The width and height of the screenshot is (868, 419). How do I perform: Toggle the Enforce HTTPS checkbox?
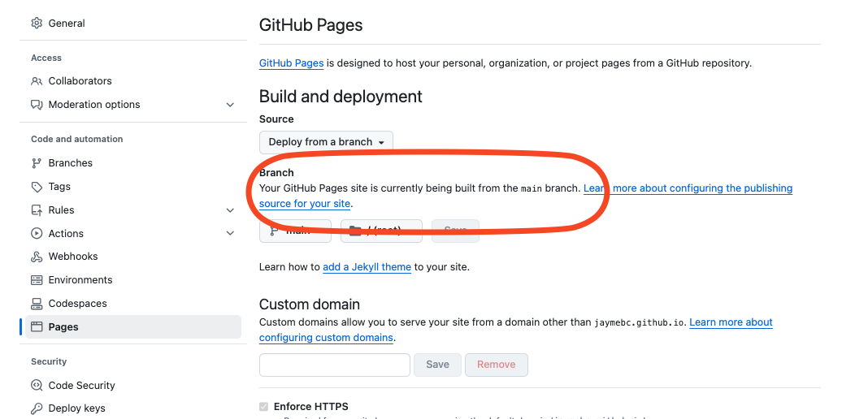coord(263,407)
